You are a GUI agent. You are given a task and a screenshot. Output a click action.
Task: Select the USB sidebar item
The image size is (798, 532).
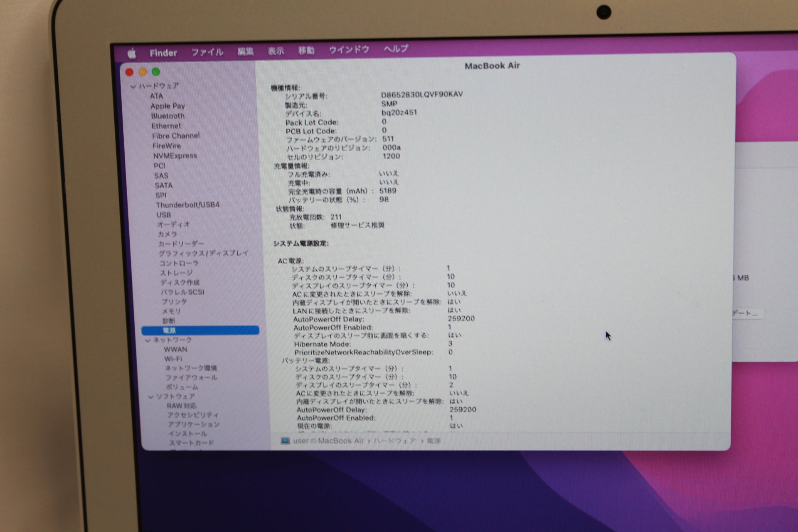click(x=163, y=215)
